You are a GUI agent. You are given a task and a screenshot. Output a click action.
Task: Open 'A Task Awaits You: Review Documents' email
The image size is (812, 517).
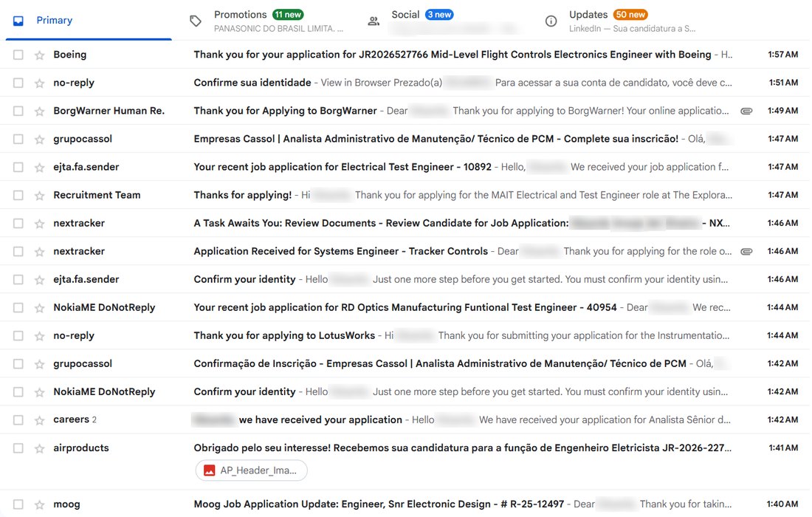(x=381, y=223)
